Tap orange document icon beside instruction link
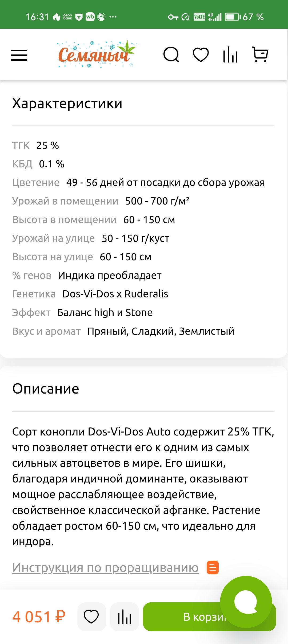Image resolution: width=288 pixels, height=644 pixels. [x=213, y=567]
